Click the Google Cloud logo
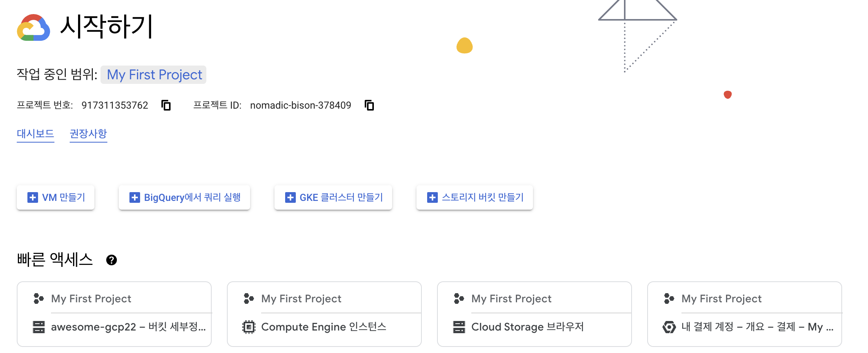Screen dimensions: 868x353 point(34,27)
